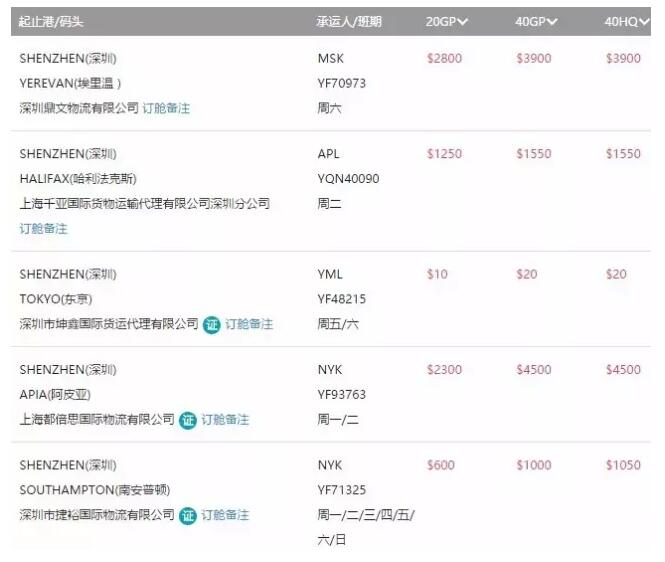Click voyage code YF93763

click(342, 395)
